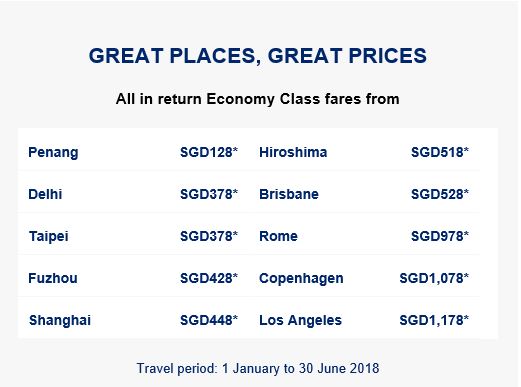Select the Brisbane SGD528 fare
Screen dimensions: 521x387
440,194
